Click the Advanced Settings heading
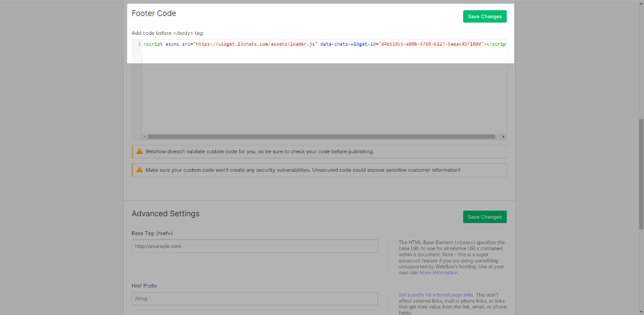644x315 pixels. [x=165, y=214]
